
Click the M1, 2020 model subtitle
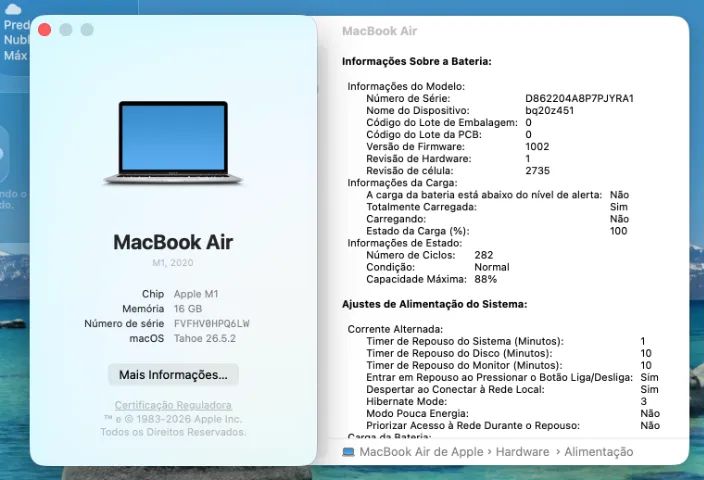click(x=173, y=263)
